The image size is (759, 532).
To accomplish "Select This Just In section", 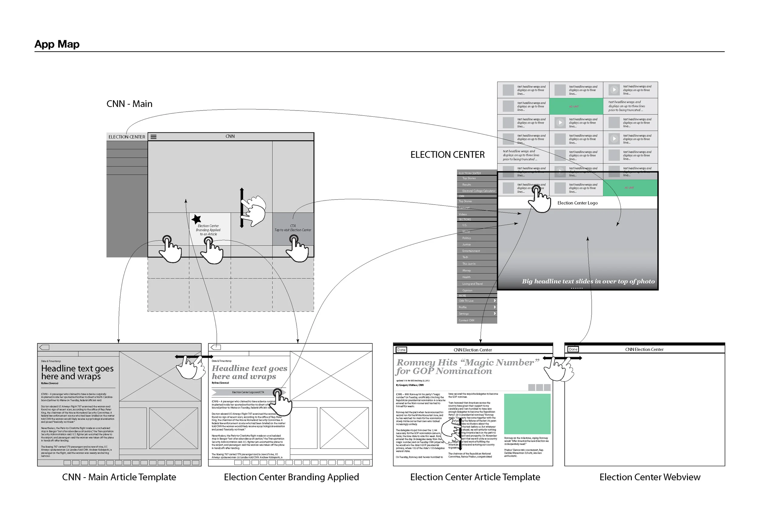I will click(477, 264).
